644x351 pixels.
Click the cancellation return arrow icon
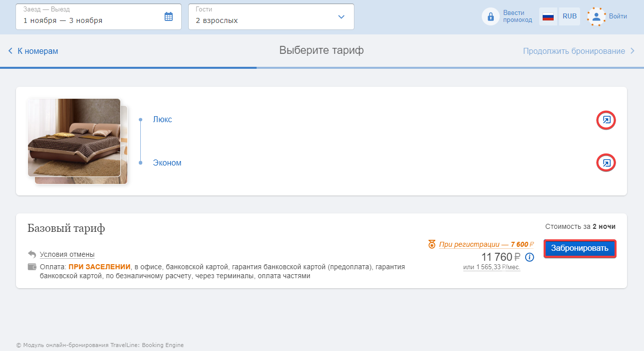click(x=32, y=254)
